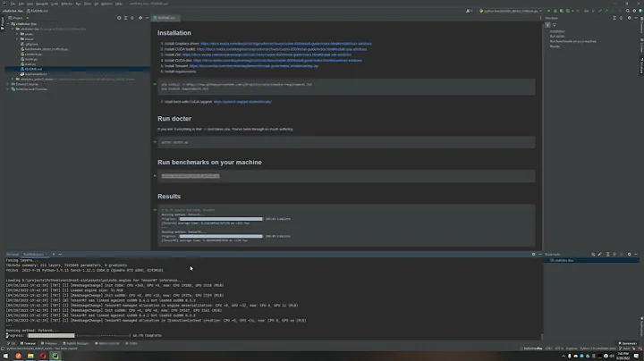Select requirements.txt in project tree
This screenshot has width=644, height=361.
coord(36,74)
